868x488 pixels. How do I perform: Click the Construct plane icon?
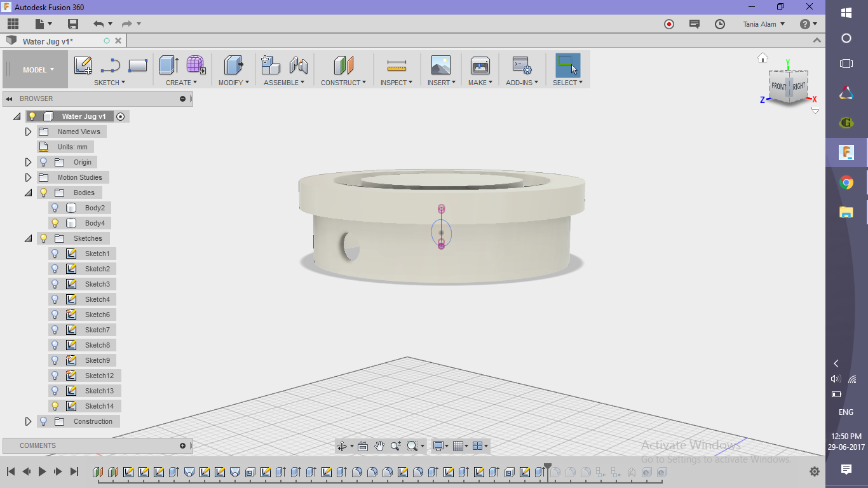[343, 65]
